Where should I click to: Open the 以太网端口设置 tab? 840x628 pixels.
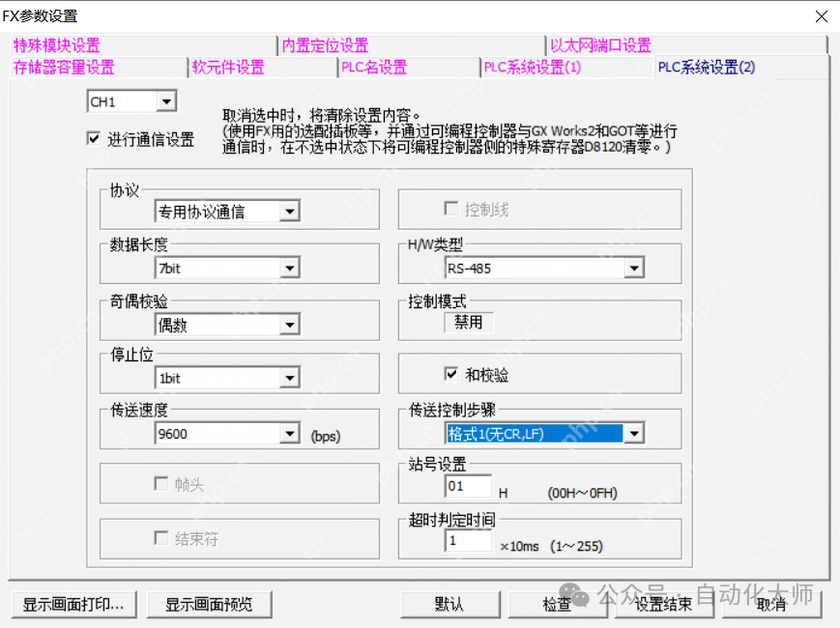coord(599,45)
